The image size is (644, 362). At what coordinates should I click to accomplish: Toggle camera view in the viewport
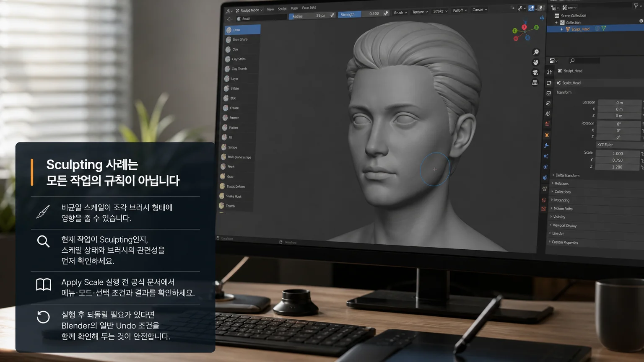click(535, 72)
